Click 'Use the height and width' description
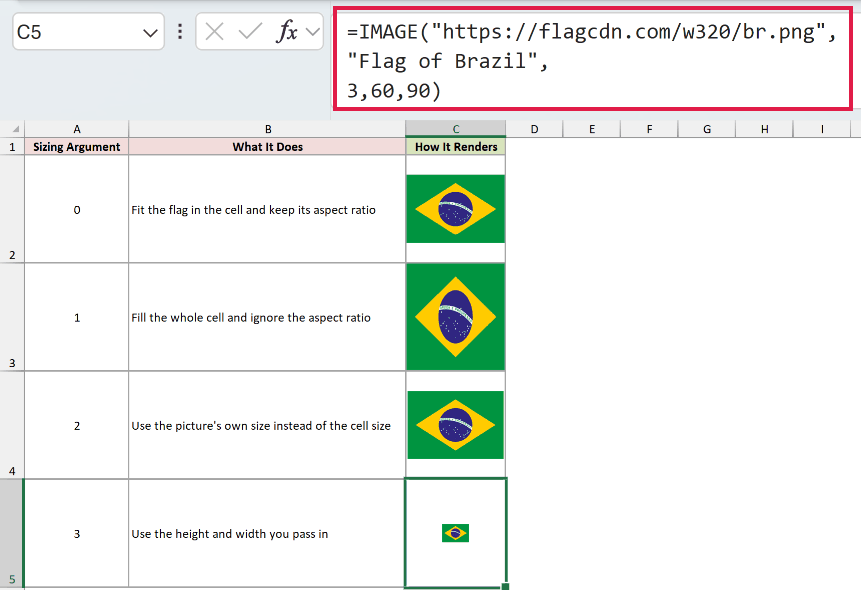 pyautogui.click(x=230, y=534)
